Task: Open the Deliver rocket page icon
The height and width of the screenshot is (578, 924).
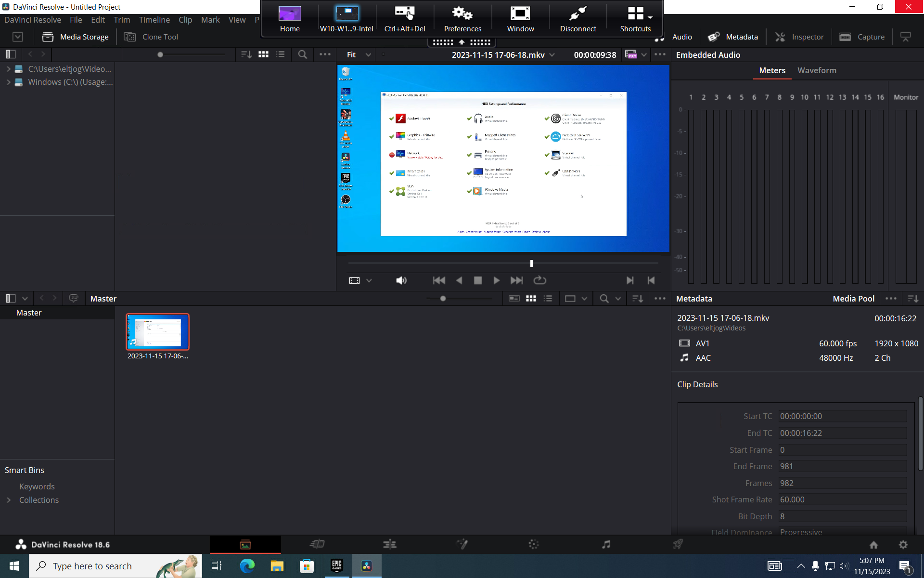Action: (x=678, y=544)
